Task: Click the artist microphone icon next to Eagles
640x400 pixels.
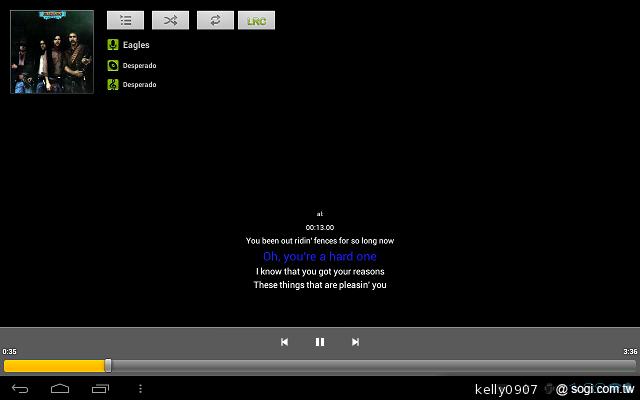Action: [x=114, y=45]
